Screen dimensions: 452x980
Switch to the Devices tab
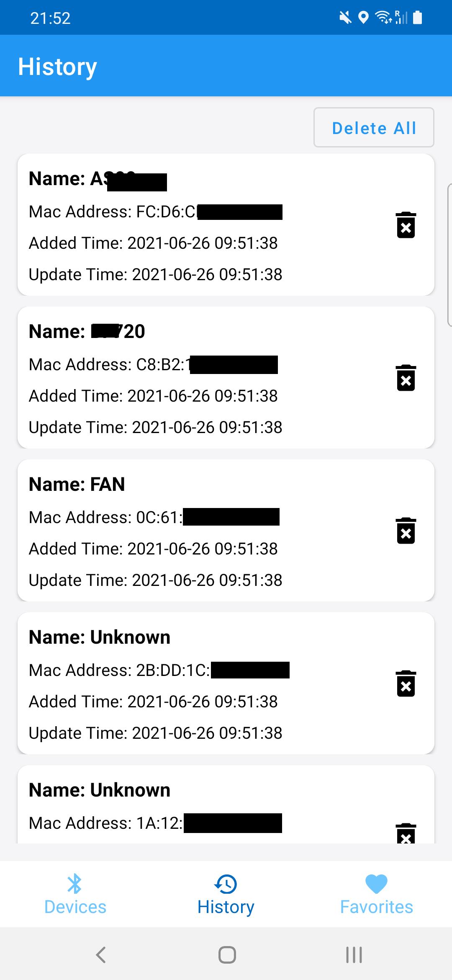pos(75,894)
